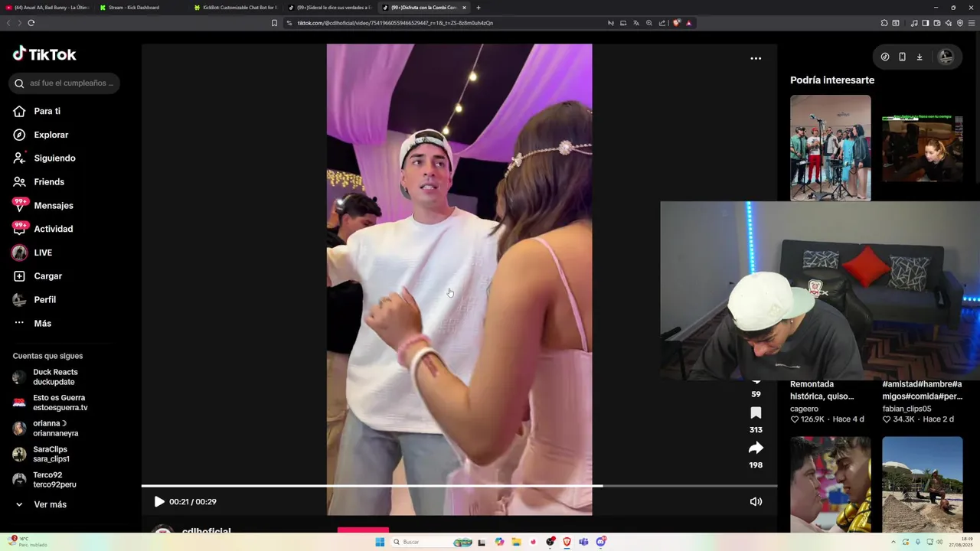The image size is (980, 551).
Task: Click the cdlhoficial author avatar
Action: [x=162, y=529]
